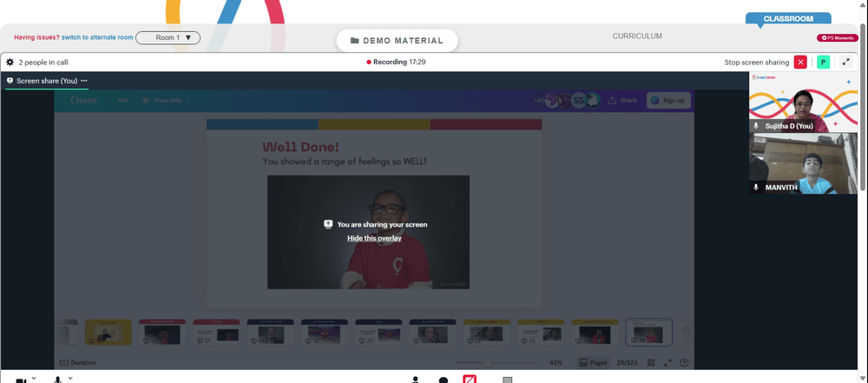Screen dimensions: 868x383
Task: Click Hide this overlay link
Action: point(374,238)
